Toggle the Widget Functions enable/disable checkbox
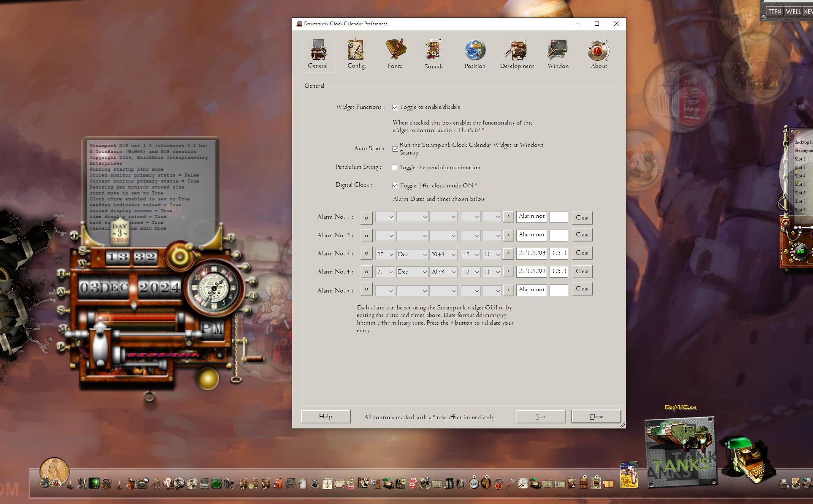The image size is (813, 504). [395, 107]
